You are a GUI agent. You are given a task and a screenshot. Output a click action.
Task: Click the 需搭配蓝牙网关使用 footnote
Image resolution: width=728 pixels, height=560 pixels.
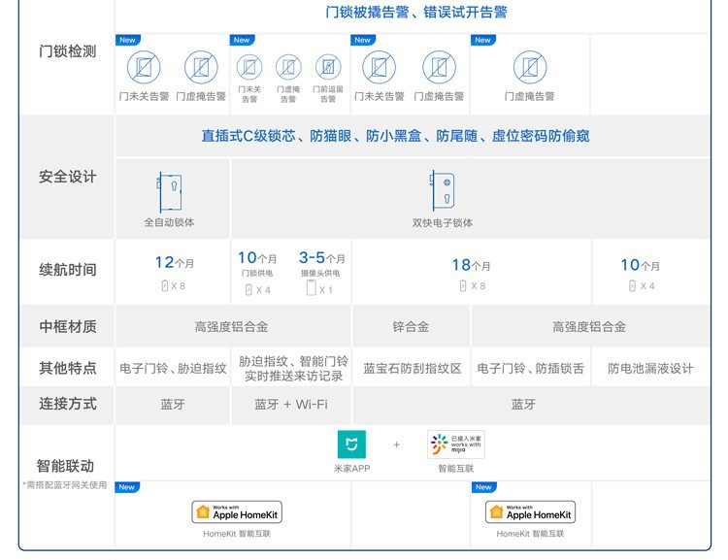[65, 485]
